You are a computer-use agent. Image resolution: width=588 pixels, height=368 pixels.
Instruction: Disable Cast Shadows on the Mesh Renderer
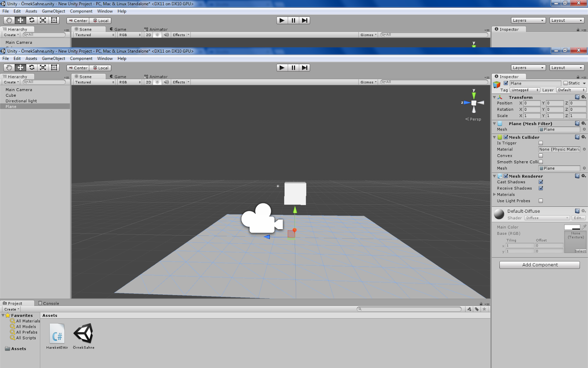point(541,182)
